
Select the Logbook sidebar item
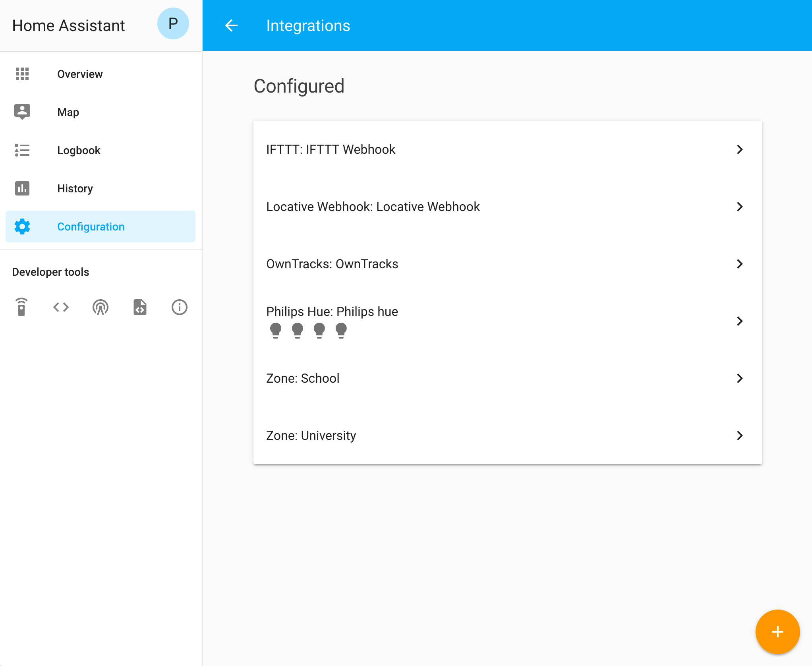tap(79, 150)
